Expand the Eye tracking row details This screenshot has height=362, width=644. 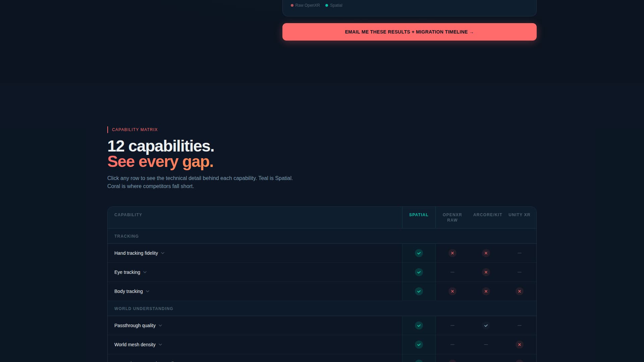(x=130, y=272)
